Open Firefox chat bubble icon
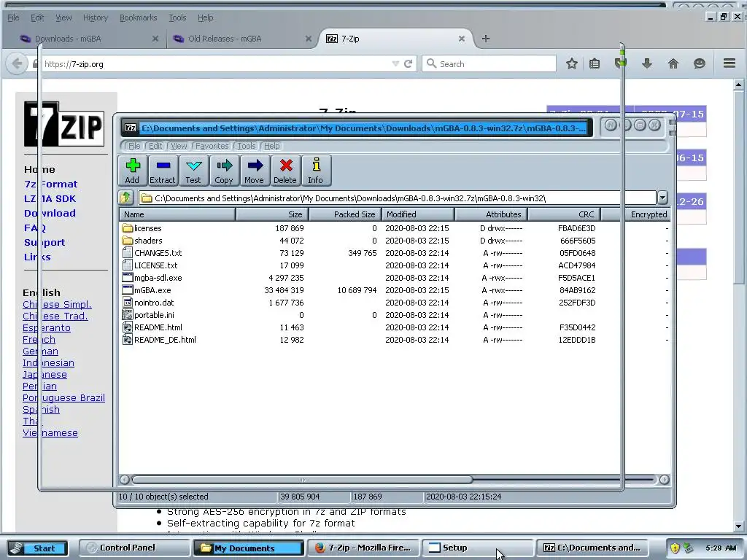Screen dimensions: 747x560 click(699, 63)
